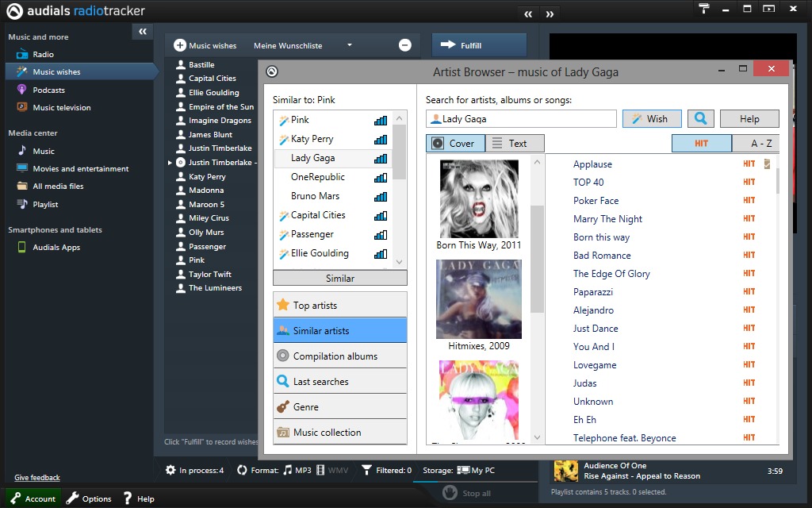Open the Meine Wunschliste dropdown

[350, 45]
